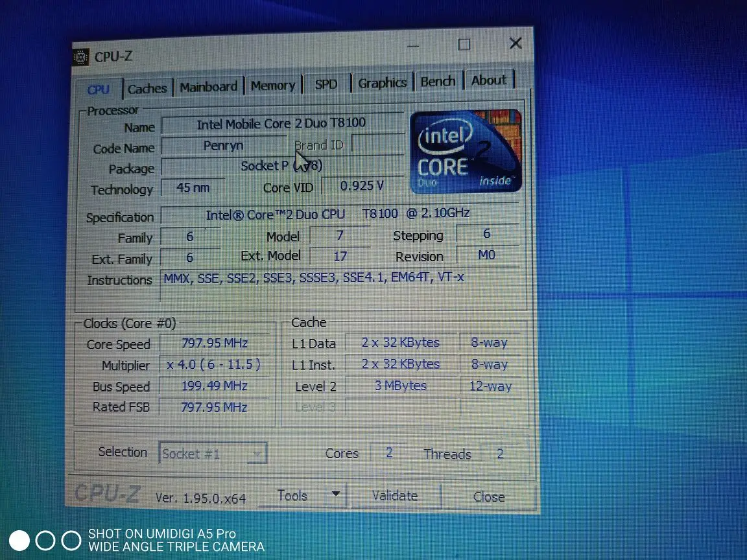Click the Ext. Family value 6

190,257
